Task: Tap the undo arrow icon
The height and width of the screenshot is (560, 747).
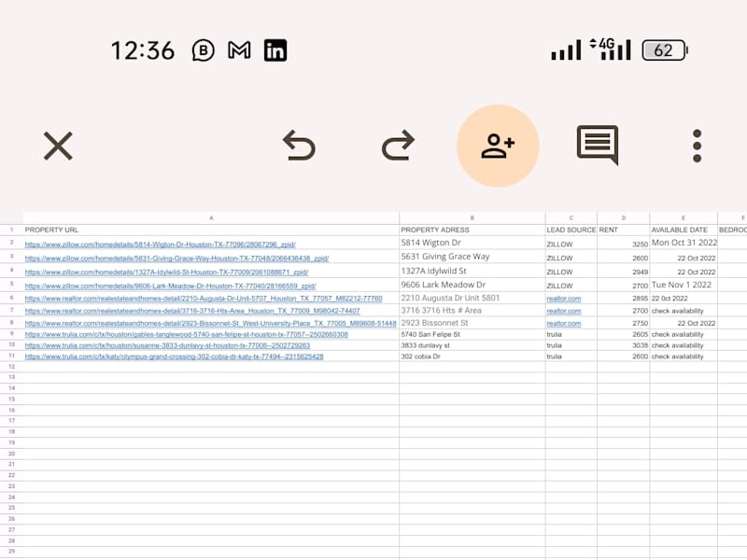Action: [299, 146]
